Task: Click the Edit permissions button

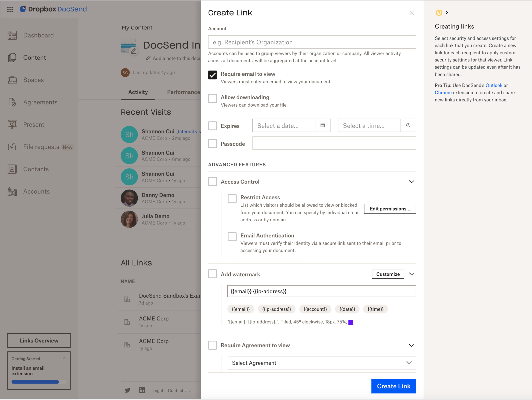Action: (390, 209)
